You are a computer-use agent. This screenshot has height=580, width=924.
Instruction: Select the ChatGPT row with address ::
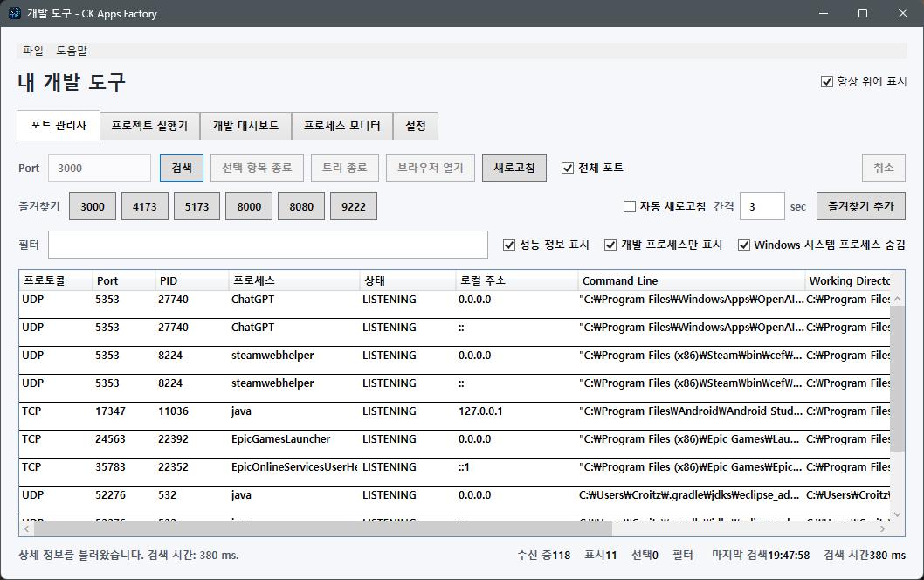click(x=454, y=333)
